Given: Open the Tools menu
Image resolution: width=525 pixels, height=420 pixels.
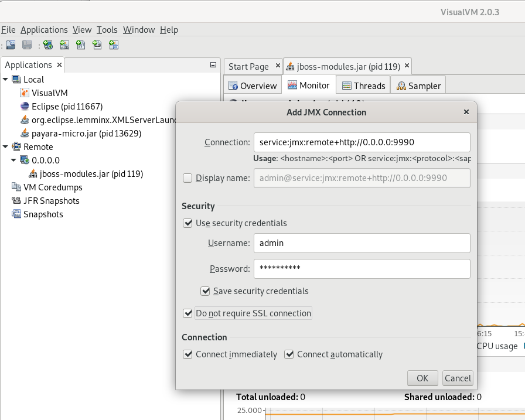Looking at the screenshot, I should pyautogui.click(x=107, y=30).
